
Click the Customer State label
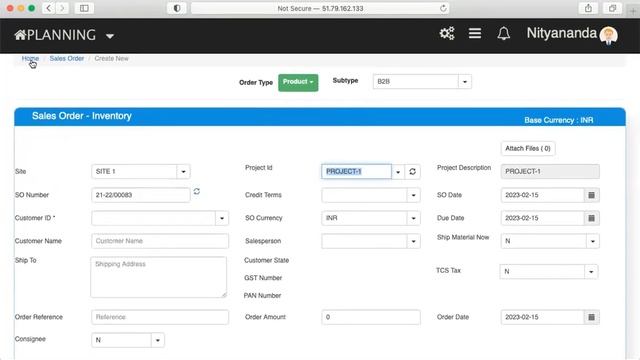[x=267, y=260]
